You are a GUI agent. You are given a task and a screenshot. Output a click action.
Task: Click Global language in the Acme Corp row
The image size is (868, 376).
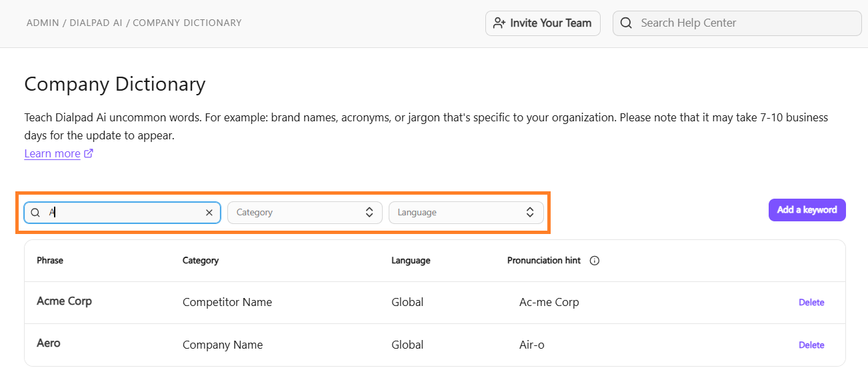click(x=407, y=302)
